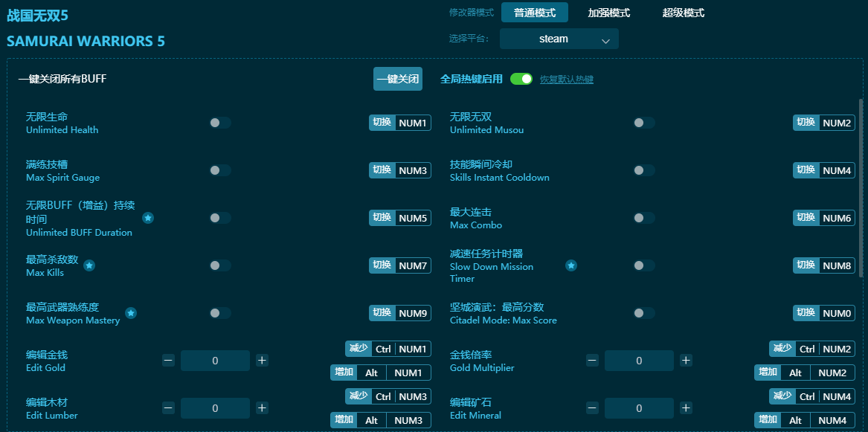Open the steam platform dropdown
This screenshot has width=868, height=432.
pyautogui.click(x=559, y=39)
